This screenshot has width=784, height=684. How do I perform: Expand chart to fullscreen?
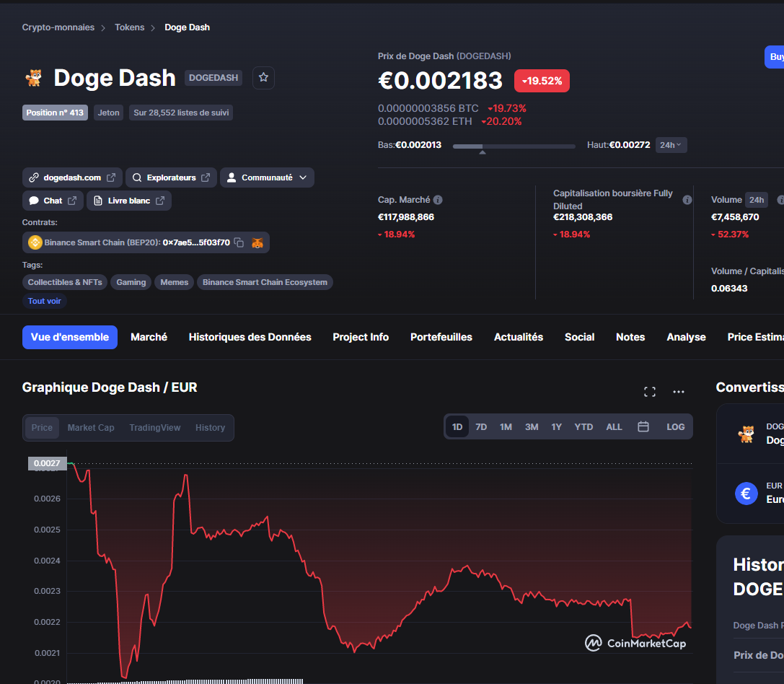tap(650, 392)
